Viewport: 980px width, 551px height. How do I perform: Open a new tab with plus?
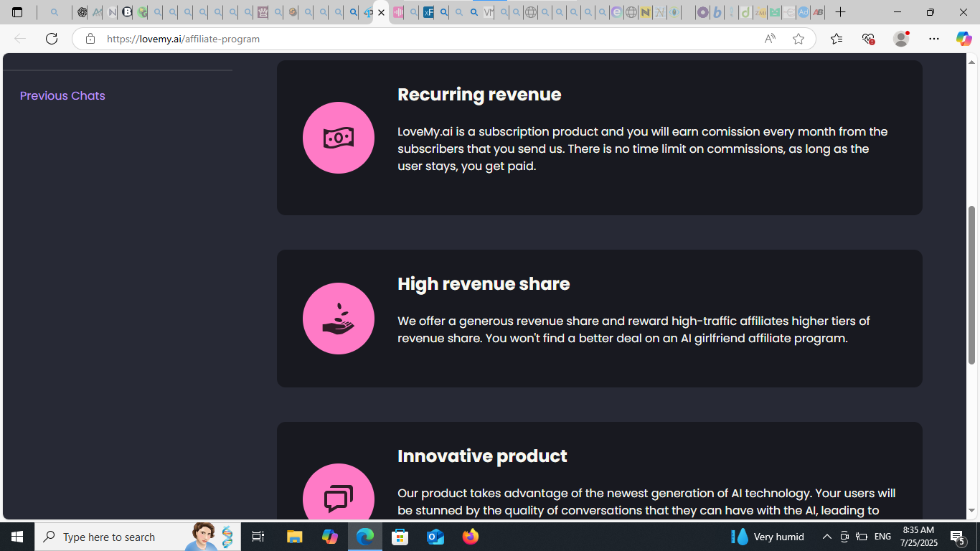(840, 12)
